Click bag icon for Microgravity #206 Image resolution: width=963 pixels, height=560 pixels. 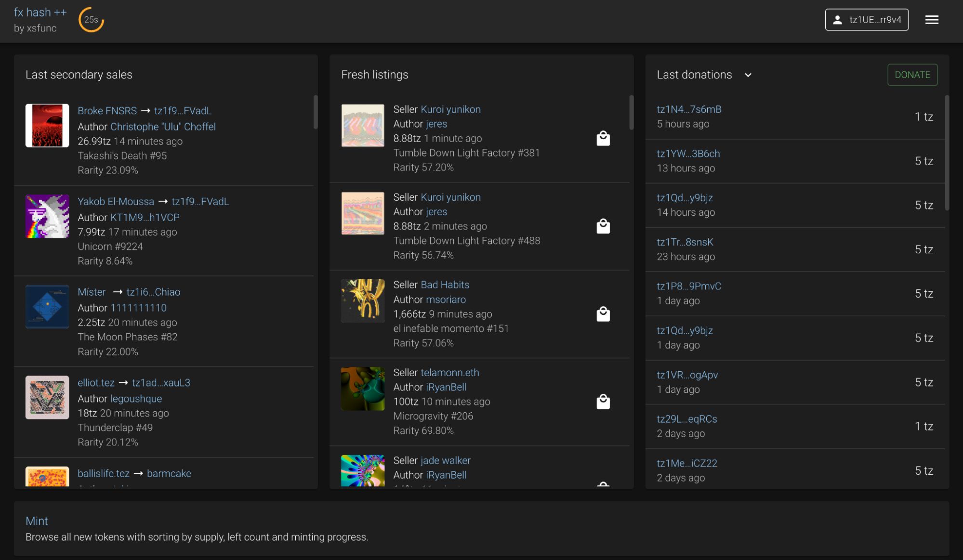(x=603, y=402)
